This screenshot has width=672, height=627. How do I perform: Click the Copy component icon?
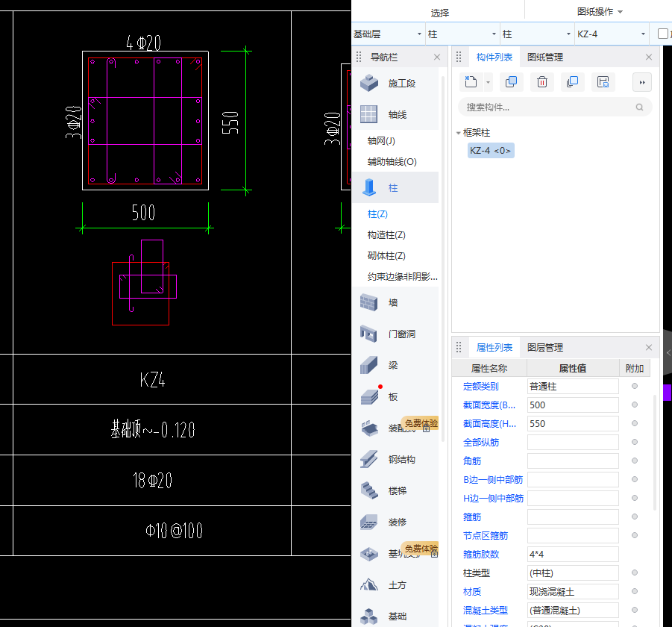click(x=511, y=82)
